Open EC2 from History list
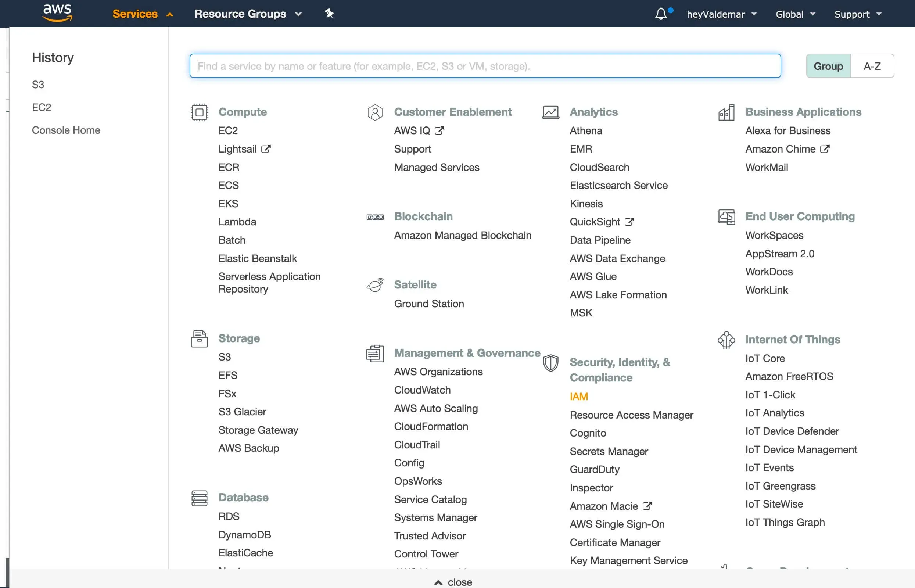 pos(41,107)
